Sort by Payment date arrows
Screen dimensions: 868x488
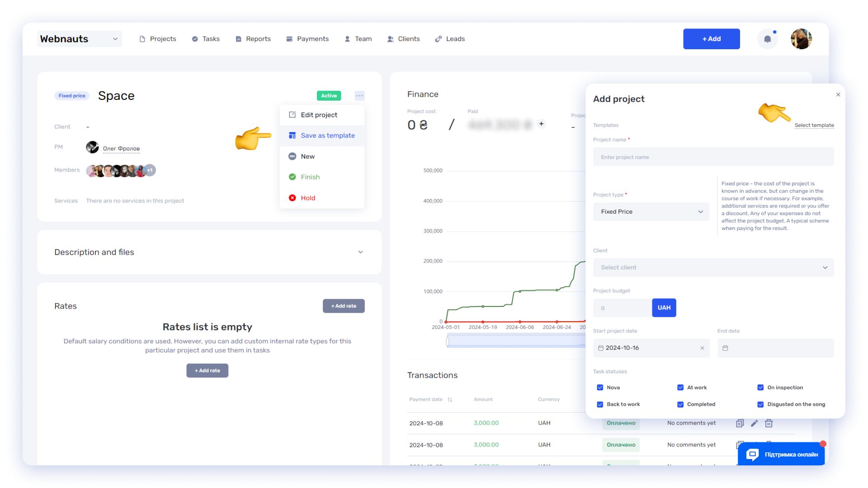[450, 399]
